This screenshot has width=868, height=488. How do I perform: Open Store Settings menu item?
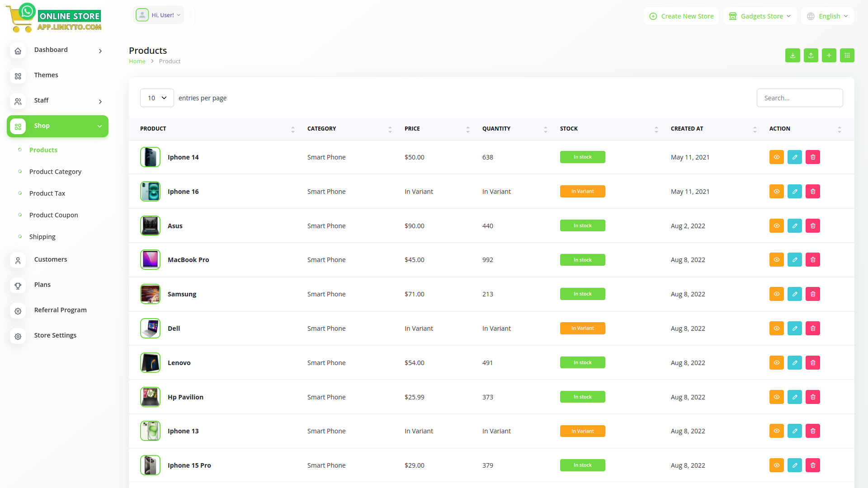(x=55, y=335)
